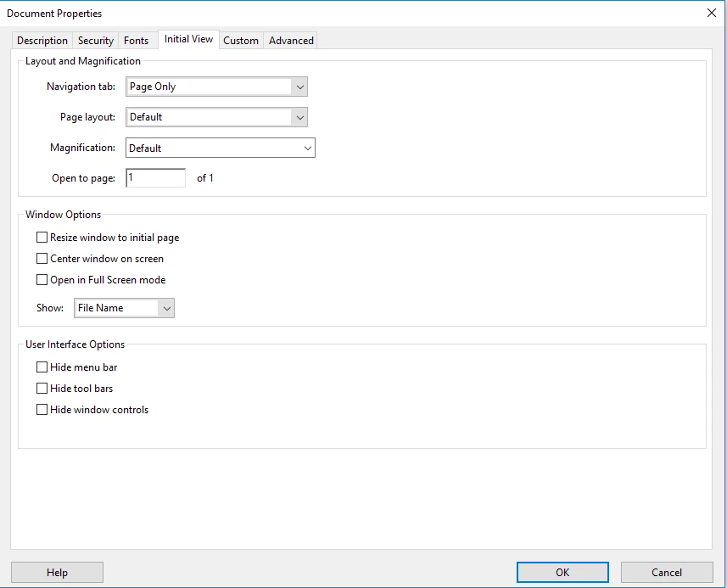Click the Window Options group label

(x=63, y=215)
